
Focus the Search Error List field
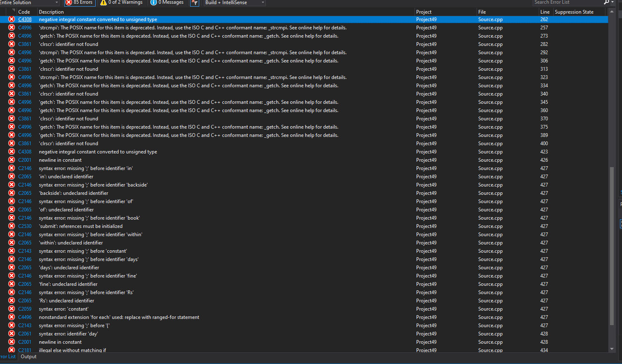point(567,2)
